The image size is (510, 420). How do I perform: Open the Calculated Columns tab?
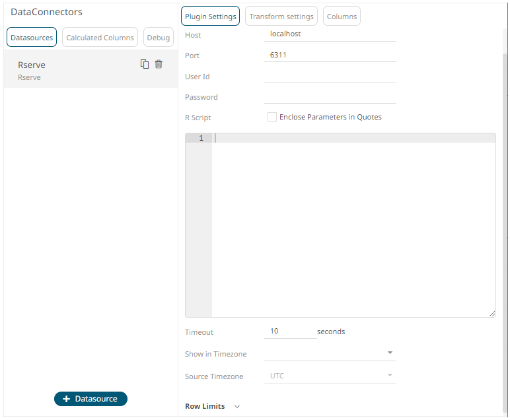pyautogui.click(x=100, y=38)
